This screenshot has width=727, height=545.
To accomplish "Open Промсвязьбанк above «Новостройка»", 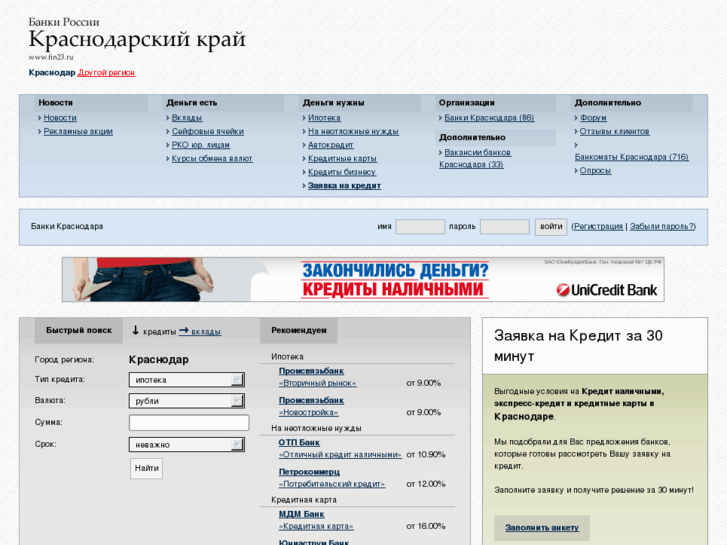I will click(x=311, y=400).
